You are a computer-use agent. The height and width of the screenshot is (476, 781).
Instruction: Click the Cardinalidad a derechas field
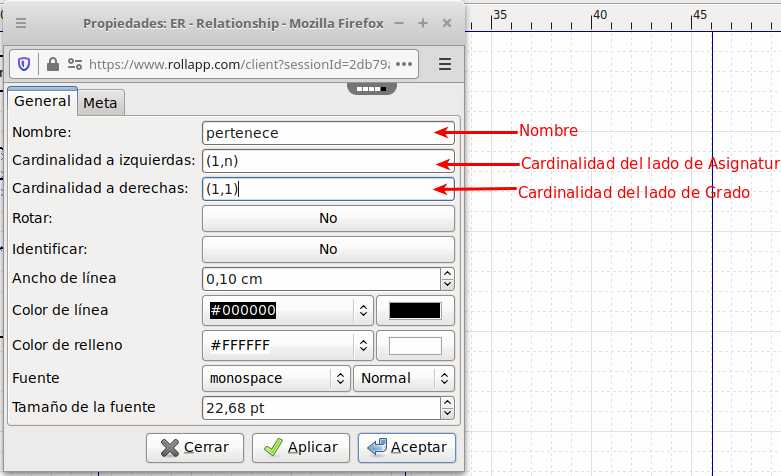point(328,189)
